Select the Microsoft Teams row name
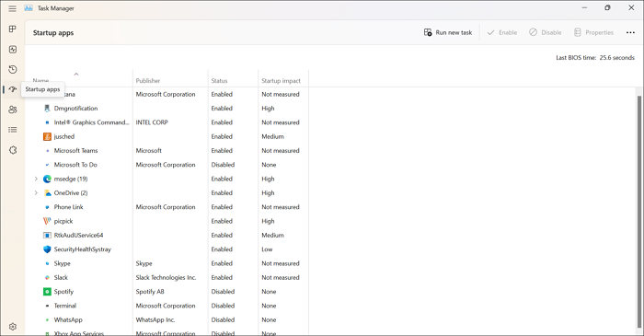The height and width of the screenshot is (336, 644). pyautogui.click(x=75, y=151)
